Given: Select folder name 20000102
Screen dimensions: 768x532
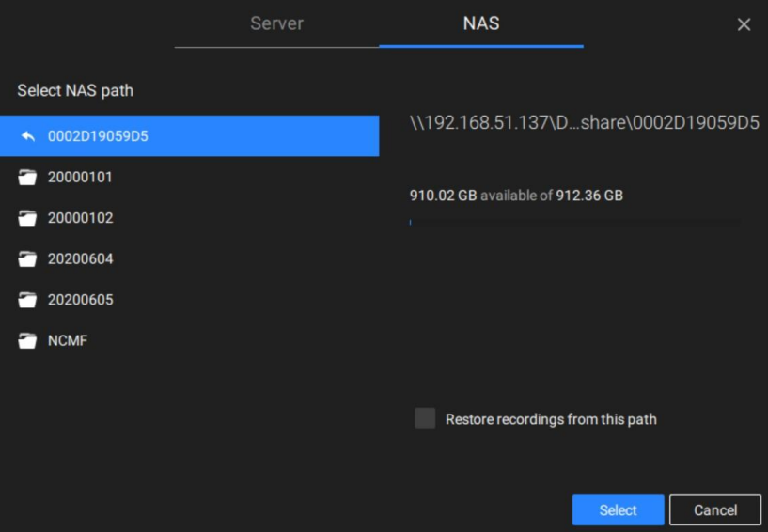Looking at the screenshot, I should [80, 218].
